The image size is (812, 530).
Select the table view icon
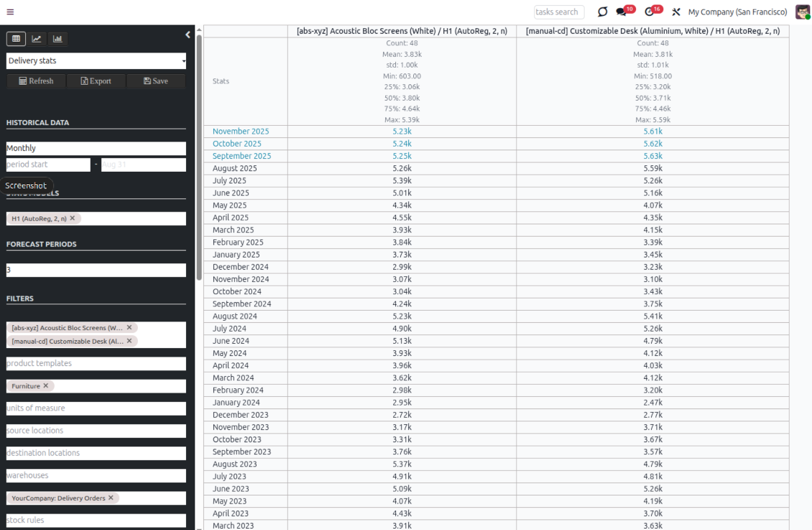click(16, 38)
